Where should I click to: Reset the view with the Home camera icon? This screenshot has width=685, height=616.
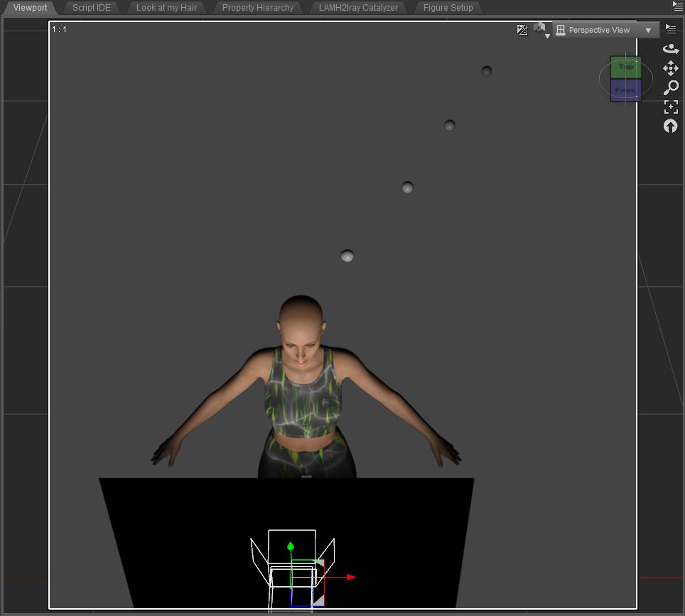pos(670,126)
